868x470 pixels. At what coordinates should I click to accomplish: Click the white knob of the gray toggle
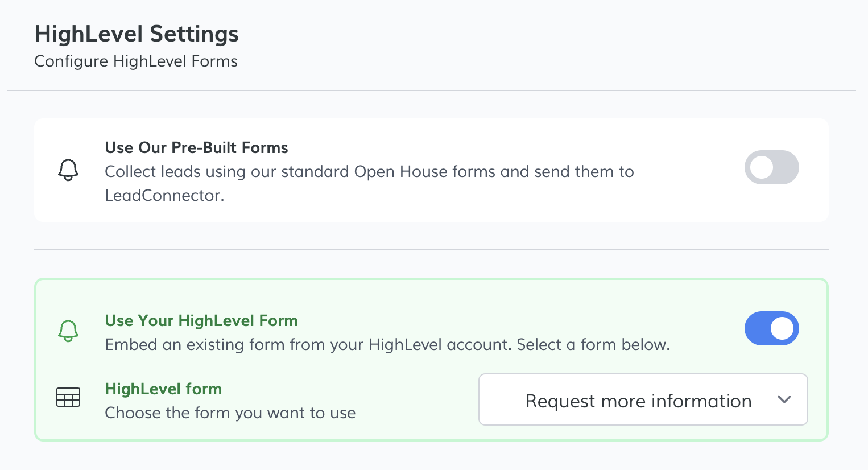pos(762,167)
